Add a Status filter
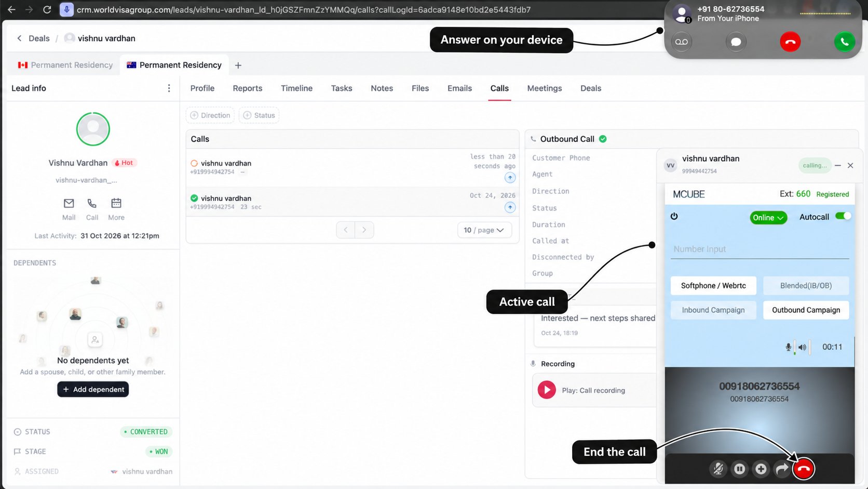This screenshot has width=868, height=489. click(259, 115)
